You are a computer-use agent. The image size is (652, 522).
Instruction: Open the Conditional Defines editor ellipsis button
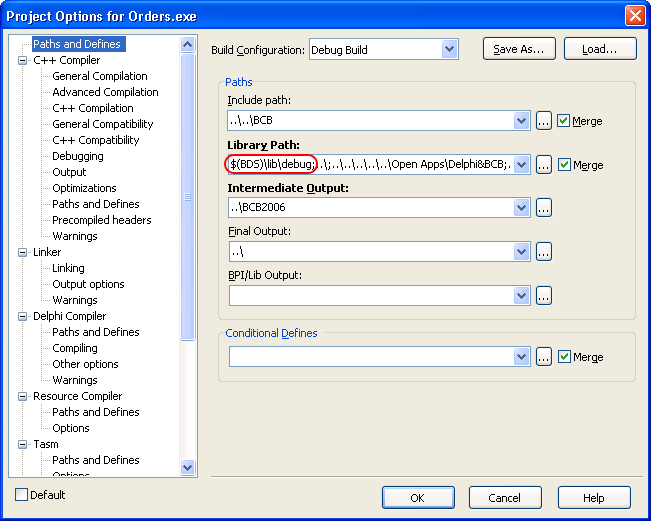(544, 357)
